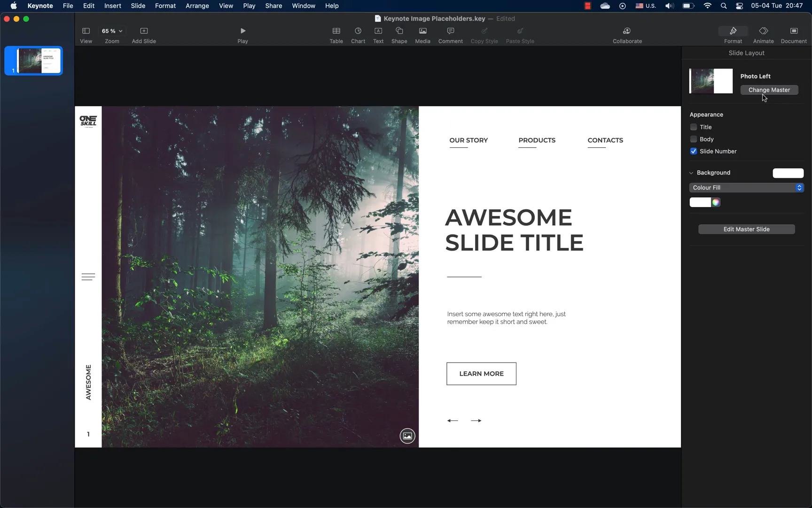Open the colour wheel picker
The image size is (812, 508).
[716, 202]
